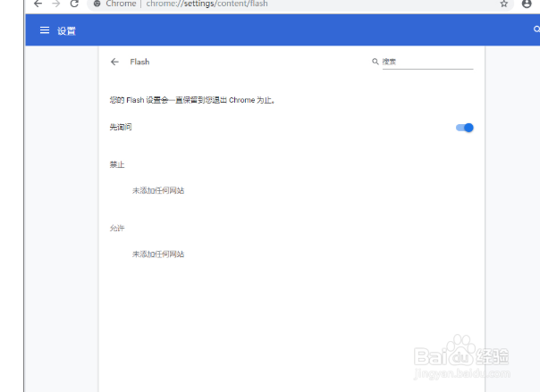Click the 禁止 section label
The width and height of the screenshot is (540, 392).
[117, 164]
